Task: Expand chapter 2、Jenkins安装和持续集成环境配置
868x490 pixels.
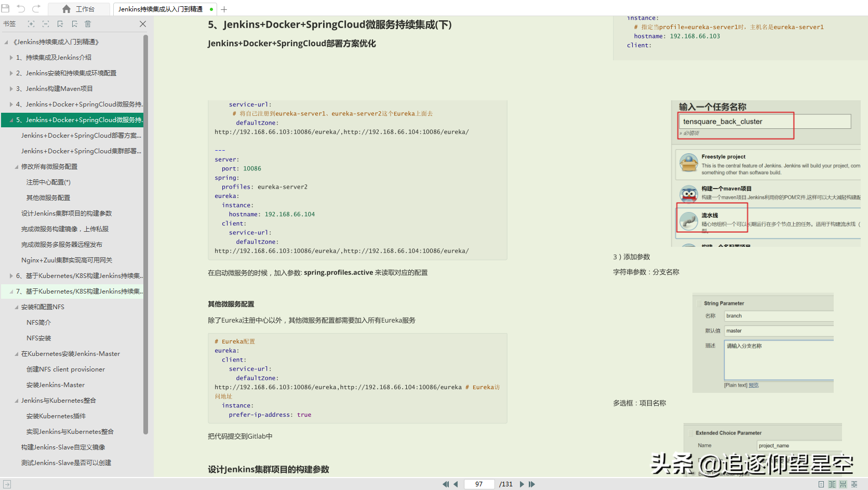Action: [11, 73]
